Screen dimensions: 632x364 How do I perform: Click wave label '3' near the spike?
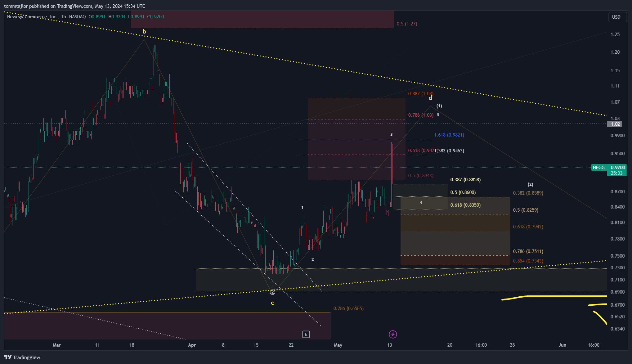pyautogui.click(x=391, y=134)
